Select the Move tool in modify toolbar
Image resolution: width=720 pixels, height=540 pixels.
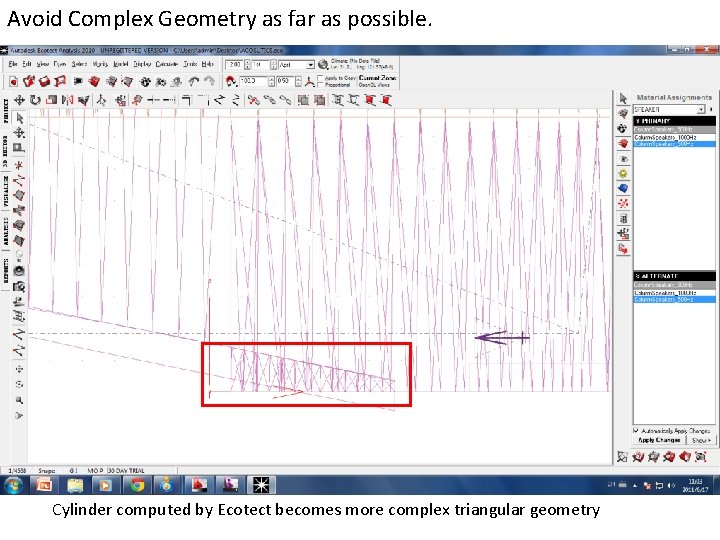pos(20,100)
